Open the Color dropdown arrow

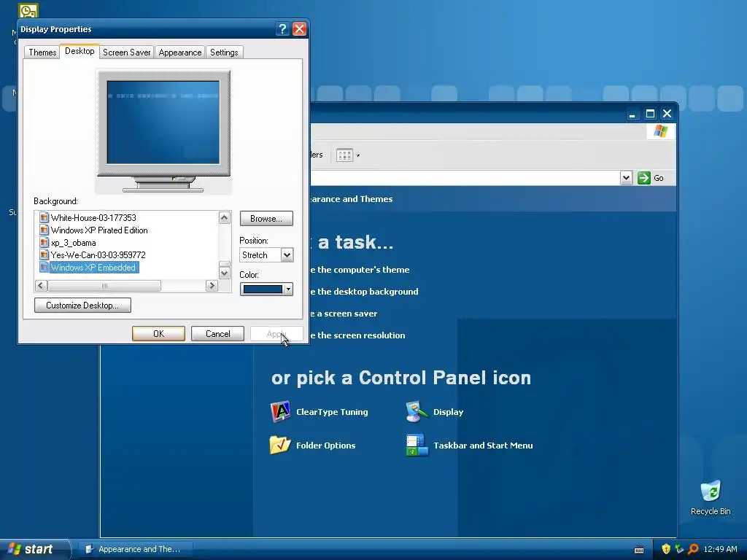pyautogui.click(x=288, y=289)
